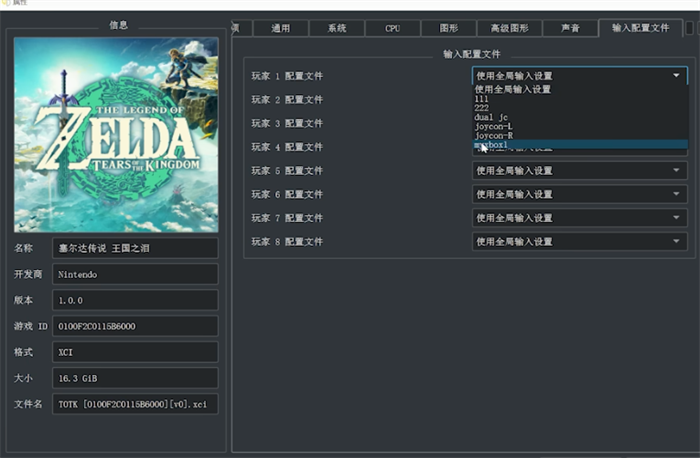Image resolution: width=700 pixels, height=458 pixels.
Task: Switch to the 通用 tab
Action: (279, 28)
